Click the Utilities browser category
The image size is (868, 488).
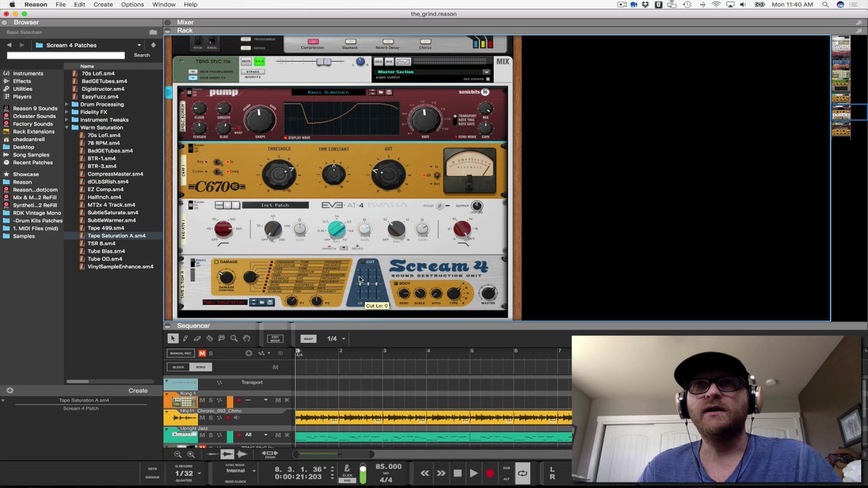[22, 89]
